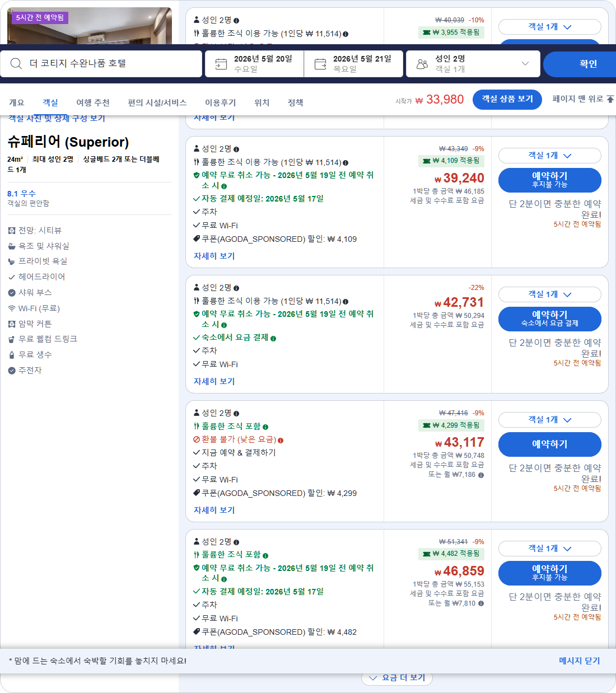Open the 객실 1개 dropdown in the ₩46,859 offer
The height and width of the screenshot is (693, 616).
pos(550,549)
